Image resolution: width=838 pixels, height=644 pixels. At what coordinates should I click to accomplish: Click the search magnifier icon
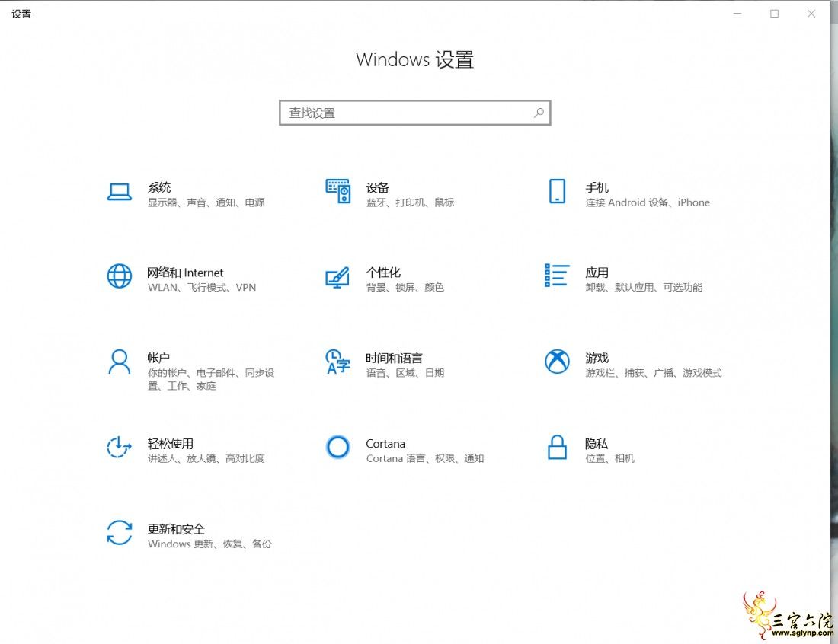pyautogui.click(x=539, y=113)
